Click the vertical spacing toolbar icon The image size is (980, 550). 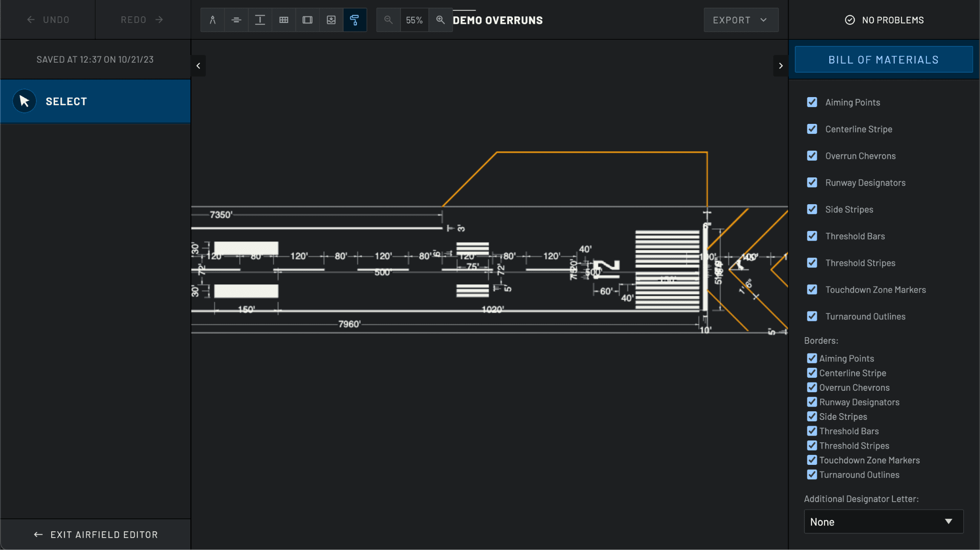point(260,20)
